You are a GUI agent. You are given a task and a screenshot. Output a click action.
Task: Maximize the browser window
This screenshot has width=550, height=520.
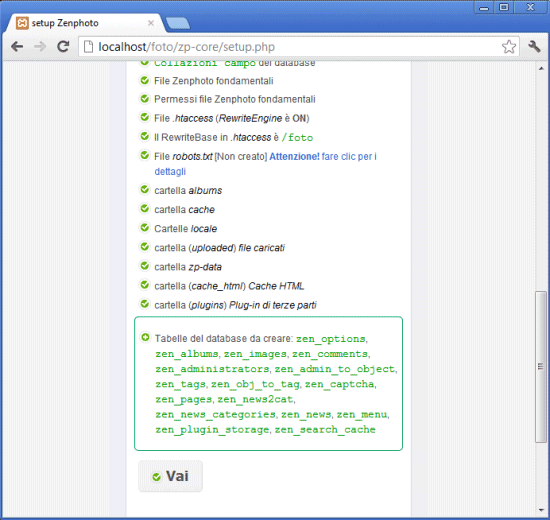(x=504, y=8)
